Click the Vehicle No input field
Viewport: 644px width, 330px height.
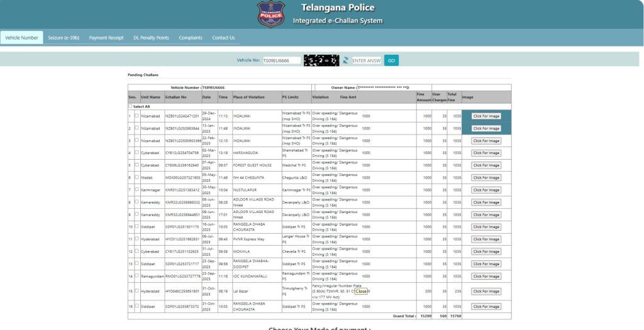click(281, 60)
